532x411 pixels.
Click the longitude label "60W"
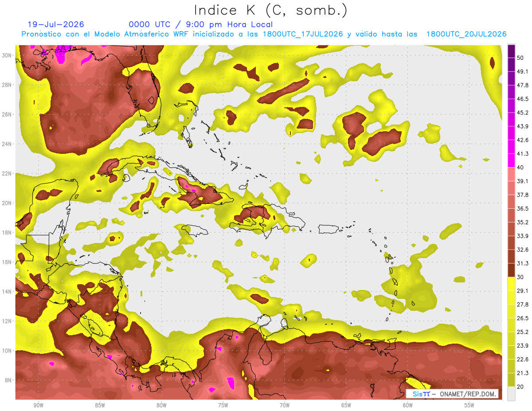click(408, 405)
